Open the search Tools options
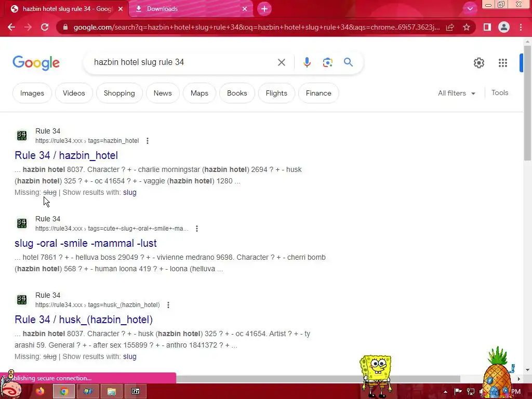Viewport: 532px width, 399px height. (500, 92)
